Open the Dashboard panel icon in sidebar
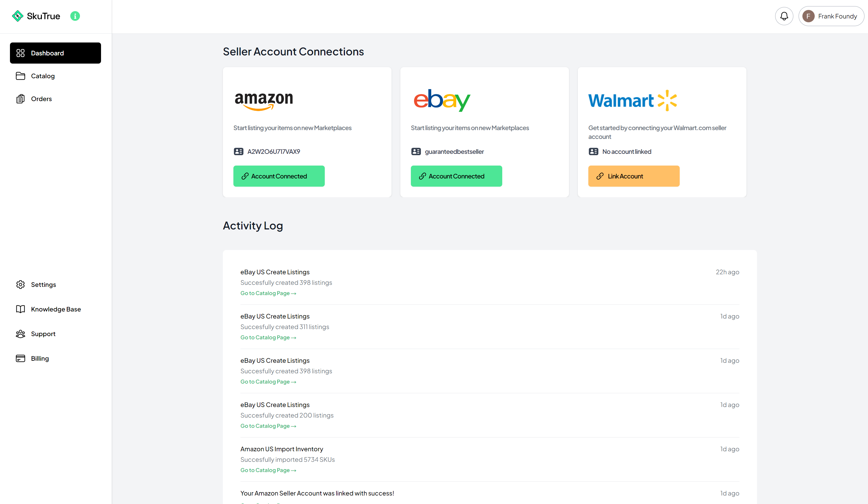 tap(21, 53)
